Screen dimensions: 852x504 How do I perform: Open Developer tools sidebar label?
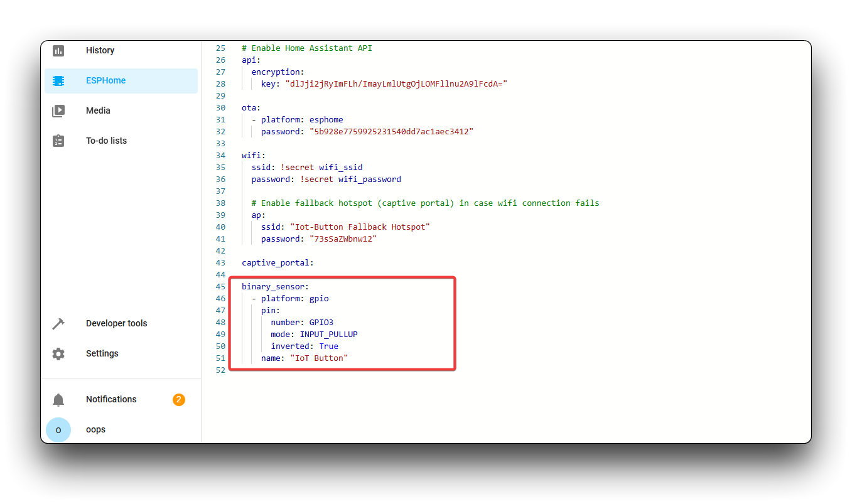point(116,323)
